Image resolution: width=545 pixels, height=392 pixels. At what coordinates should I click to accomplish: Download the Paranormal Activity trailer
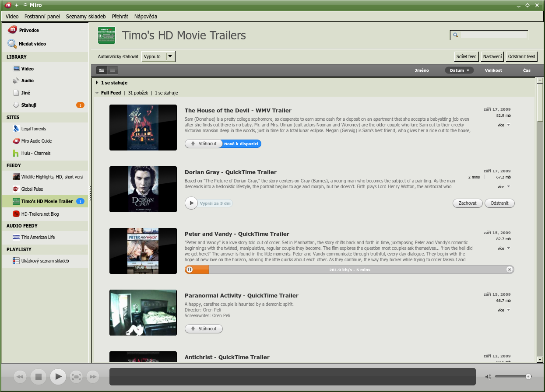point(204,329)
